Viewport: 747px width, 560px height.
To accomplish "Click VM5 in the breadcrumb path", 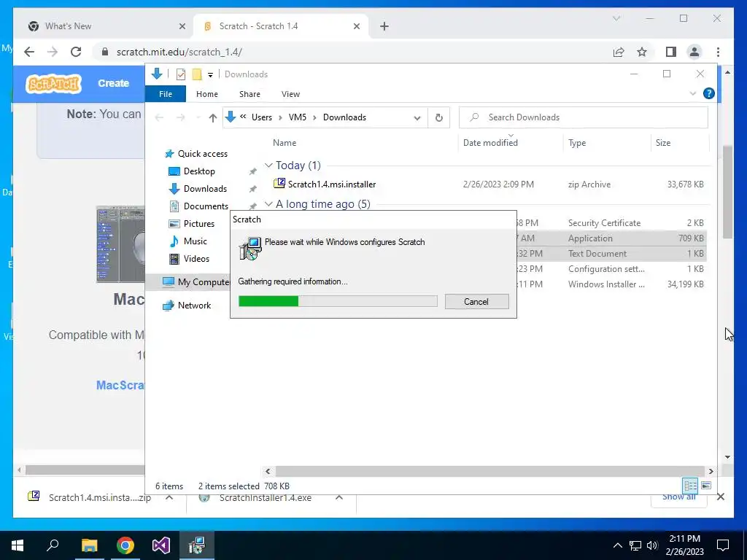I will click(298, 117).
